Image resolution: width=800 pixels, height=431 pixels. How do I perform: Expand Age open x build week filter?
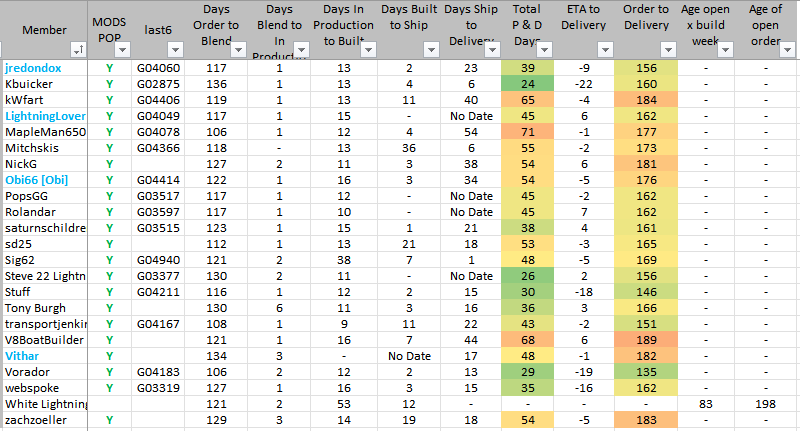click(725, 49)
